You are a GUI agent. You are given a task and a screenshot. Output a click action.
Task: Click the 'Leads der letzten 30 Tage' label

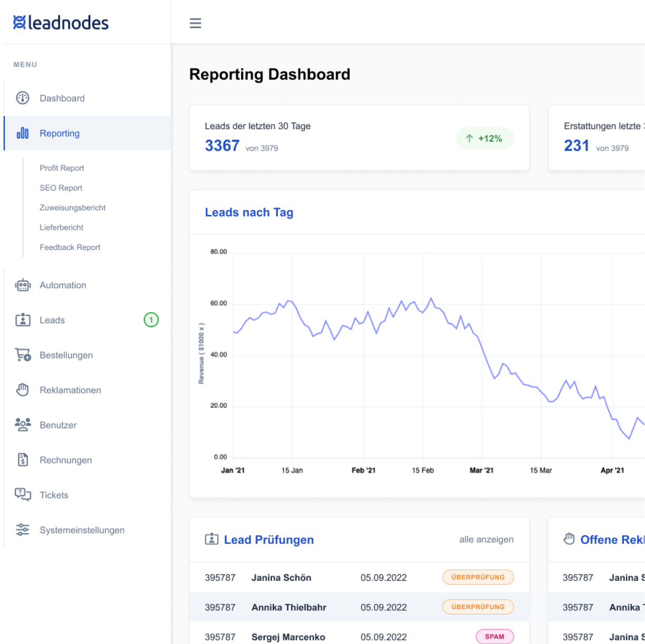[257, 126]
